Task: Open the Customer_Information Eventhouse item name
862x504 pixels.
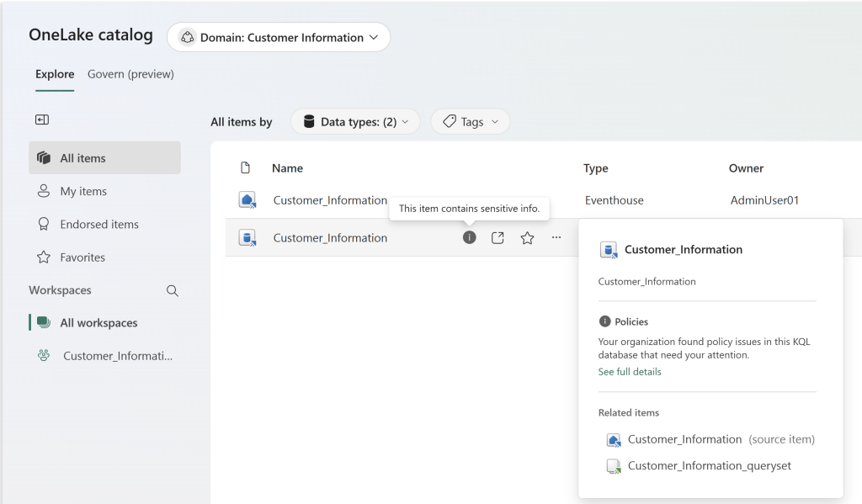Action: click(330, 200)
